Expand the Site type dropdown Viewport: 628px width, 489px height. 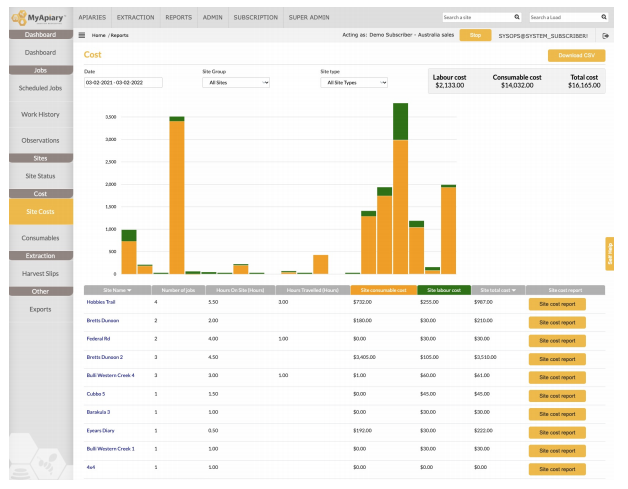coord(353,83)
